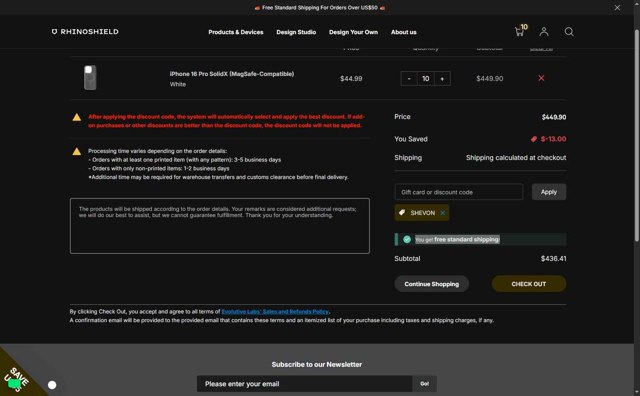Click the order remarks text area

(220, 226)
